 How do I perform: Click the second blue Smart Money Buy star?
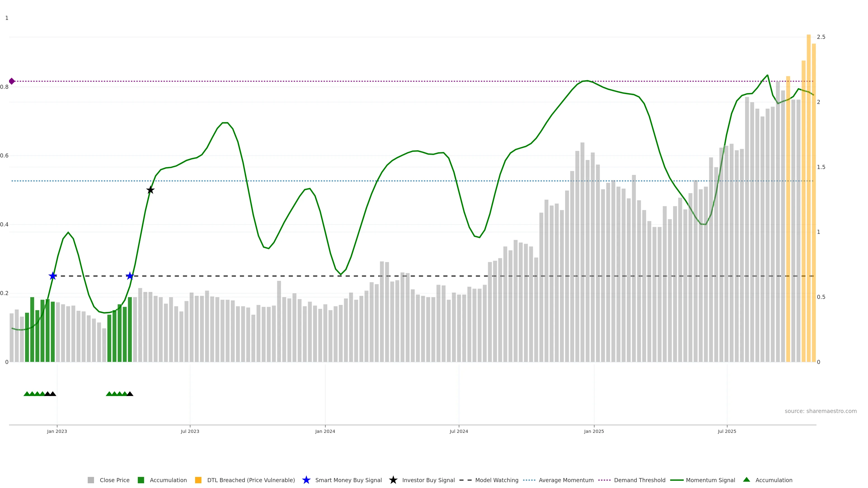coord(130,276)
